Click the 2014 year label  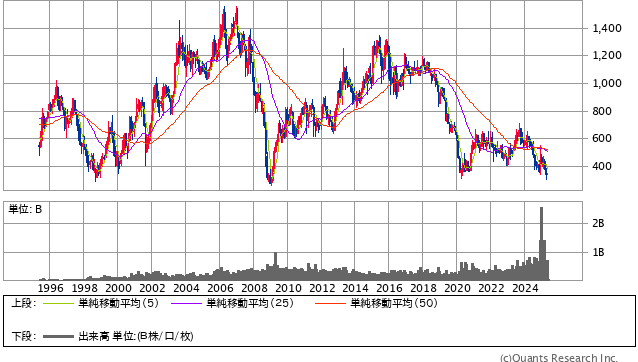(355, 288)
